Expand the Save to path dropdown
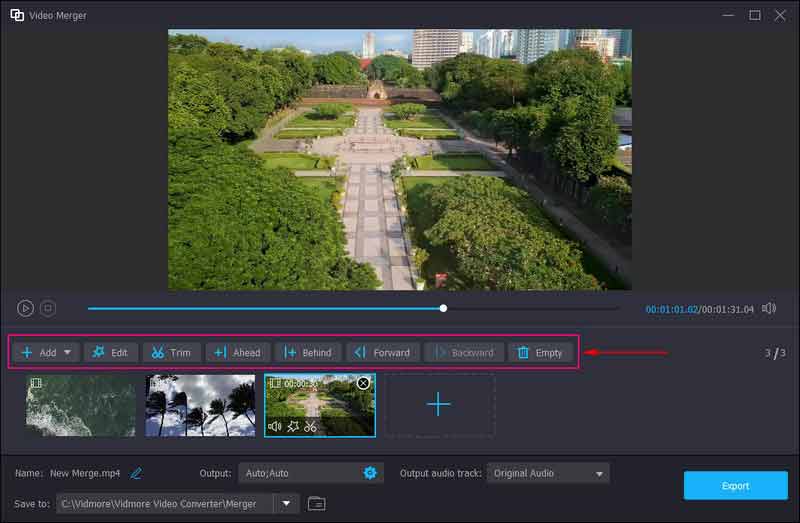800x523 pixels. (x=287, y=503)
